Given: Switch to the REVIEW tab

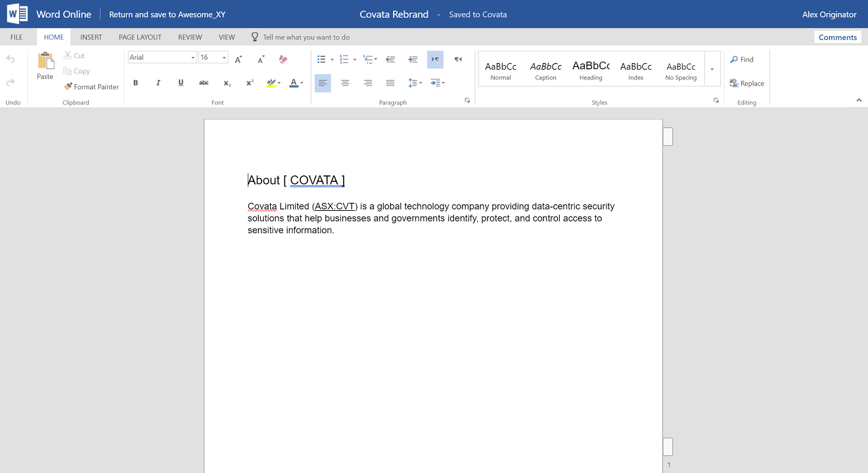Looking at the screenshot, I should click(x=190, y=37).
